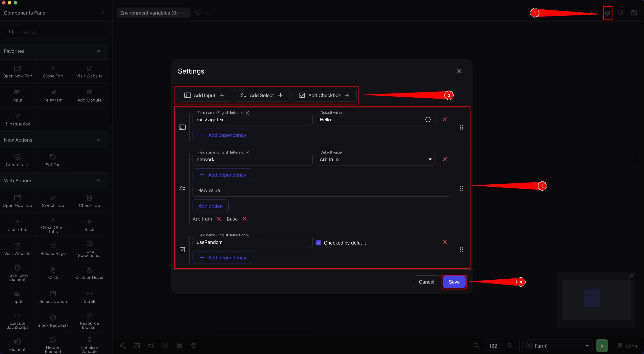
Task: Delete the messageText field row
Action: [445, 119]
